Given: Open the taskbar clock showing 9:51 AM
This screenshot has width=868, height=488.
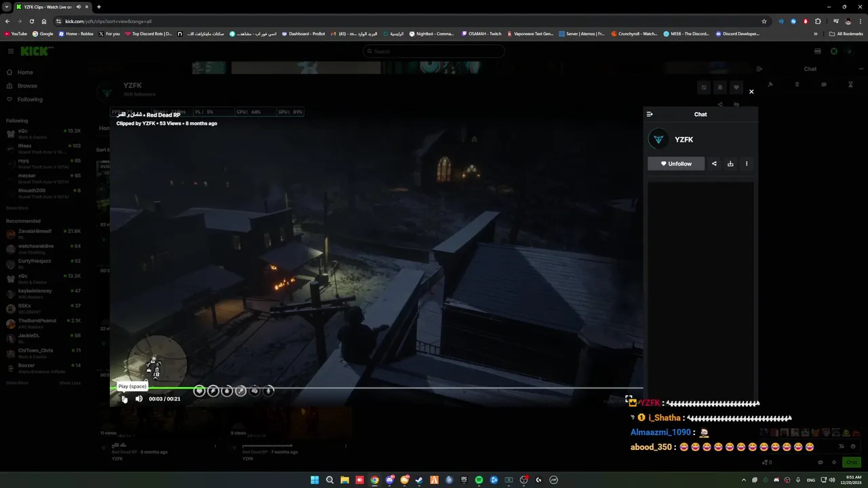Looking at the screenshot, I should [x=852, y=480].
